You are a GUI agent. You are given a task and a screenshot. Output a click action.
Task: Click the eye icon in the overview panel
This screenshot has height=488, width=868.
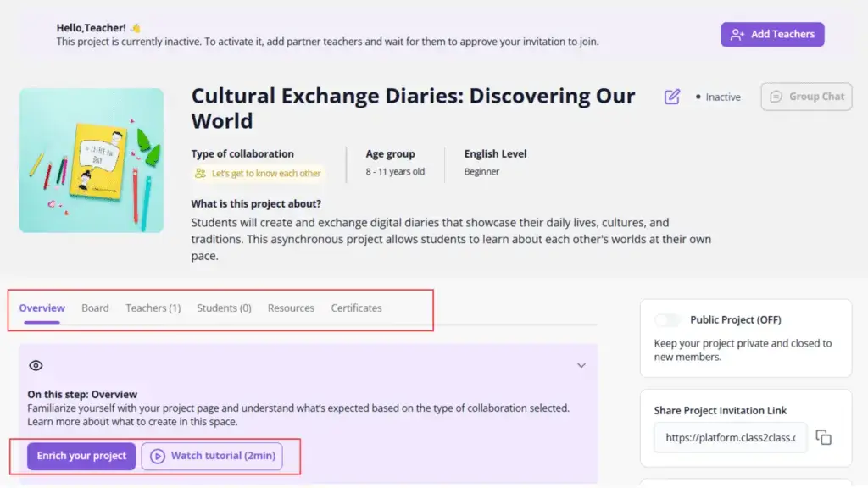(36, 365)
